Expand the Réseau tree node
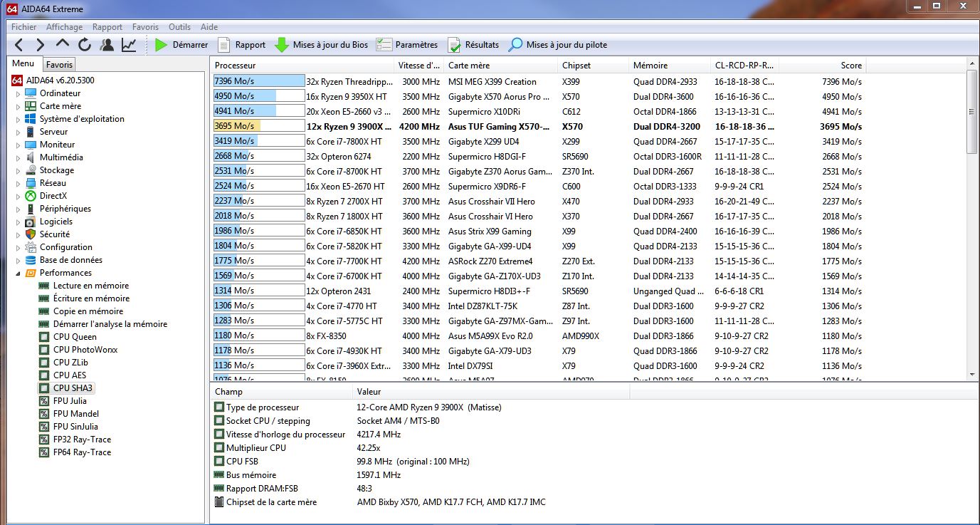Viewport: 980px width, 525px height. click(x=19, y=183)
